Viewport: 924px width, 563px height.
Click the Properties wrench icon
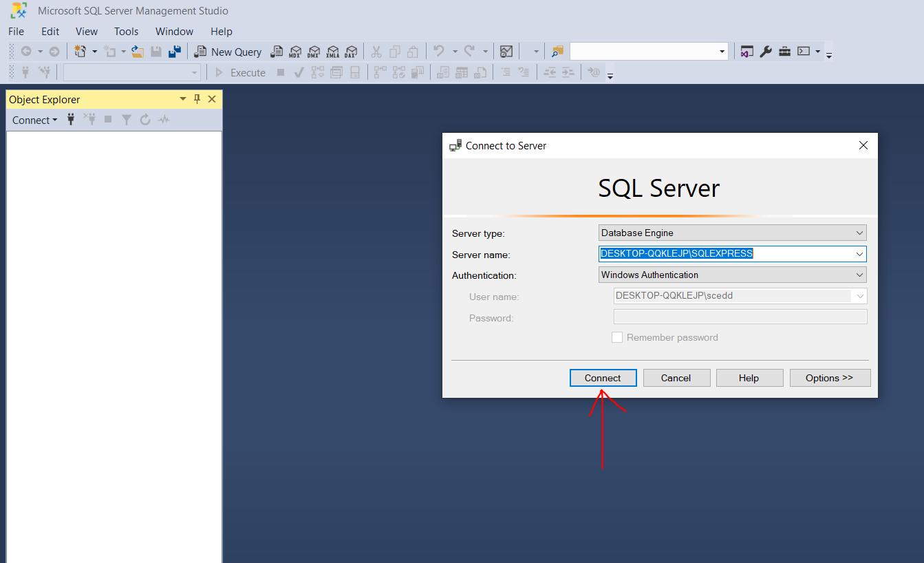pyautogui.click(x=766, y=52)
